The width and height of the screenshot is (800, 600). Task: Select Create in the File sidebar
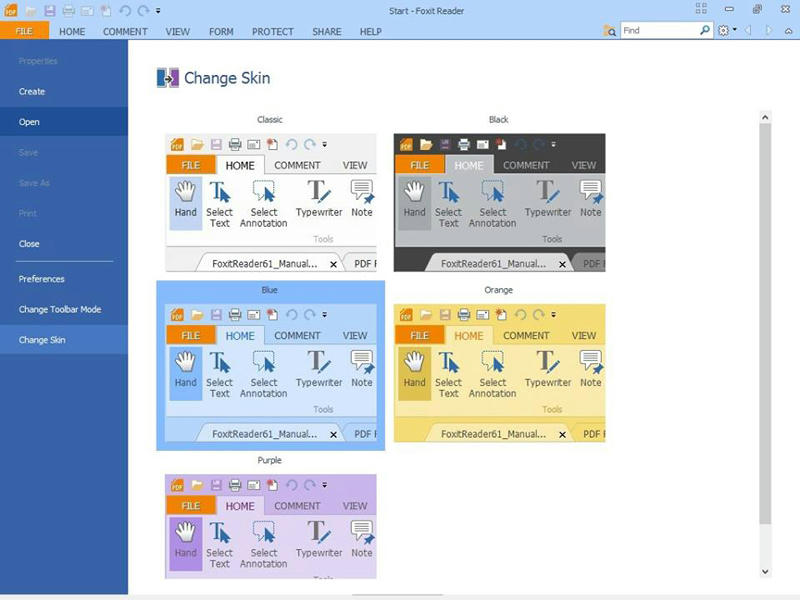coord(64,92)
